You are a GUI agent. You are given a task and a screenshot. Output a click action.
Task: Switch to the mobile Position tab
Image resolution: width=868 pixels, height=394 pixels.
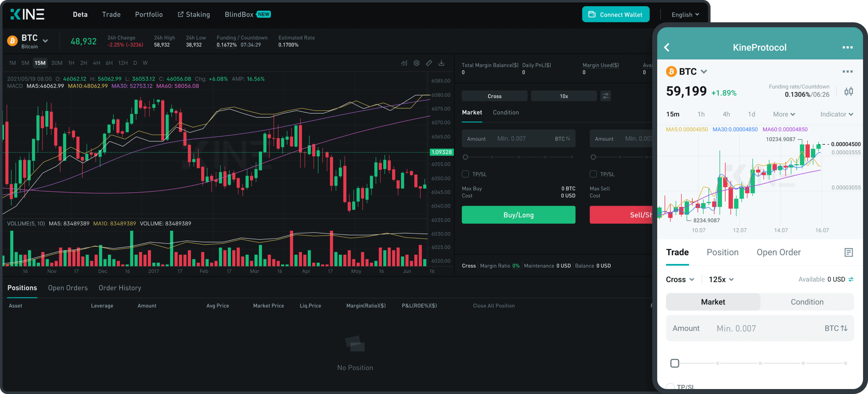coord(722,252)
